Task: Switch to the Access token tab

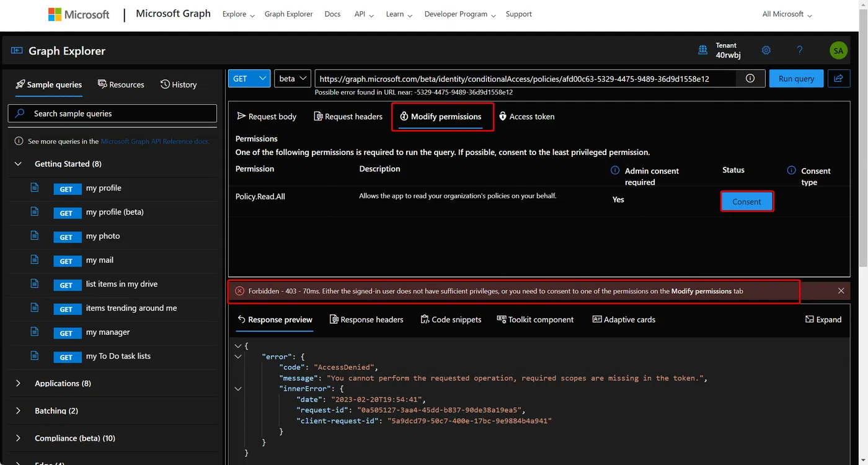Action: (x=527, y=117)
